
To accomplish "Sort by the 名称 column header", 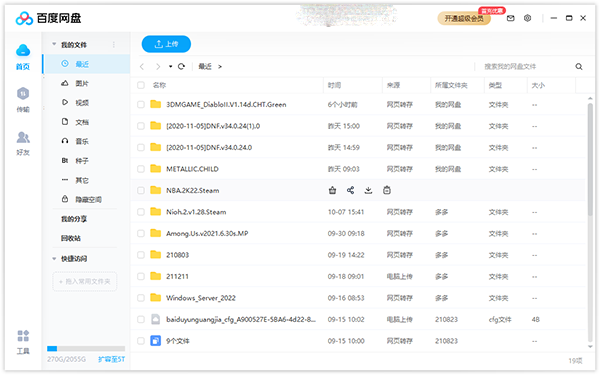I will (160, 85).
